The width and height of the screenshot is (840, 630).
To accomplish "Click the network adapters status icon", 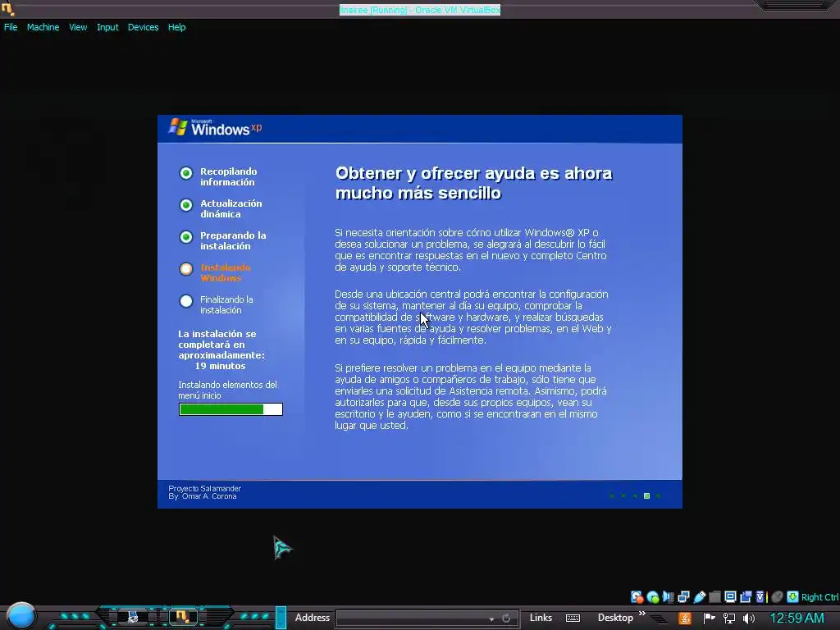I will click(683, 597).
